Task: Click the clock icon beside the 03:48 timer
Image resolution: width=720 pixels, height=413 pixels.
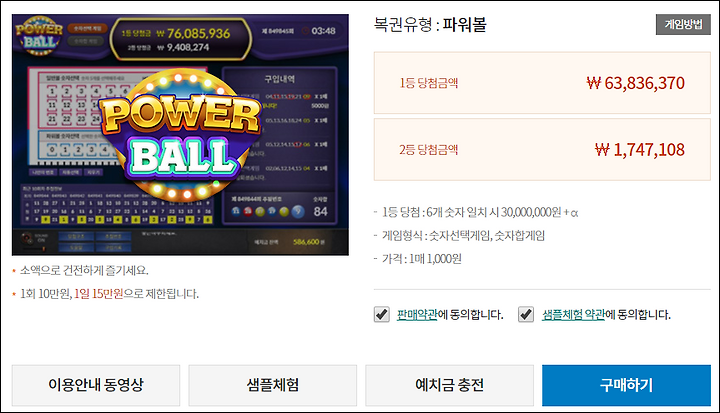Action: [x=305, y=31]
